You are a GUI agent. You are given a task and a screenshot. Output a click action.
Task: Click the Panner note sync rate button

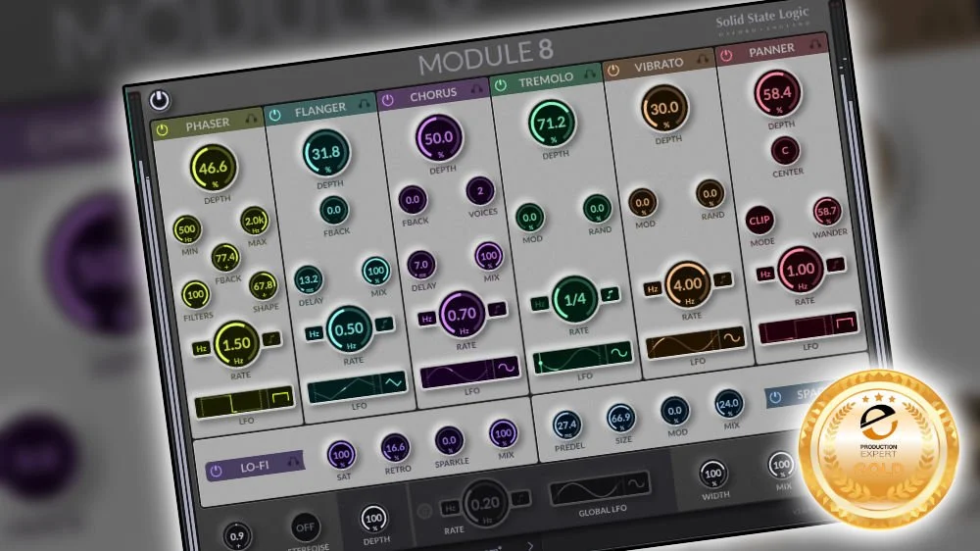tap(835, 265)
